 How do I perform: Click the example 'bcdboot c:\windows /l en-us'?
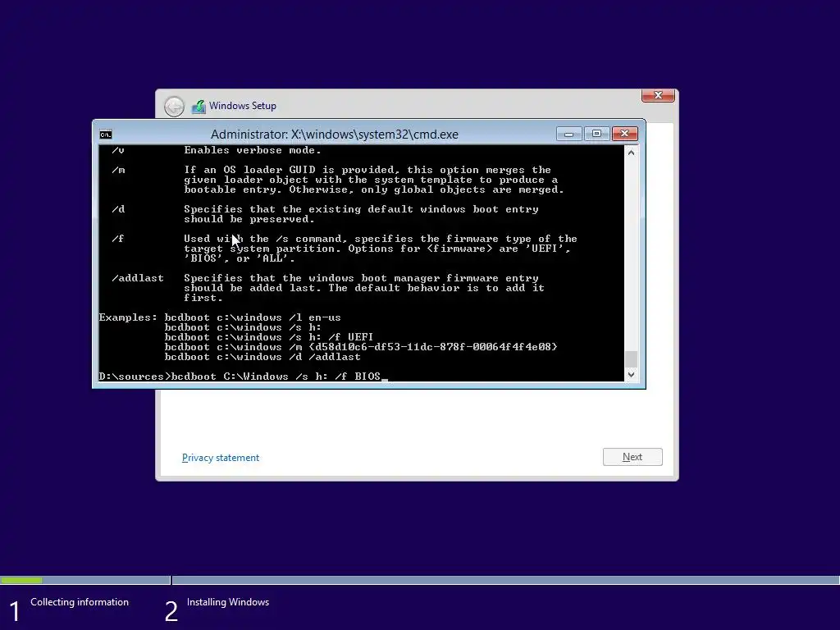pos(253,317)
